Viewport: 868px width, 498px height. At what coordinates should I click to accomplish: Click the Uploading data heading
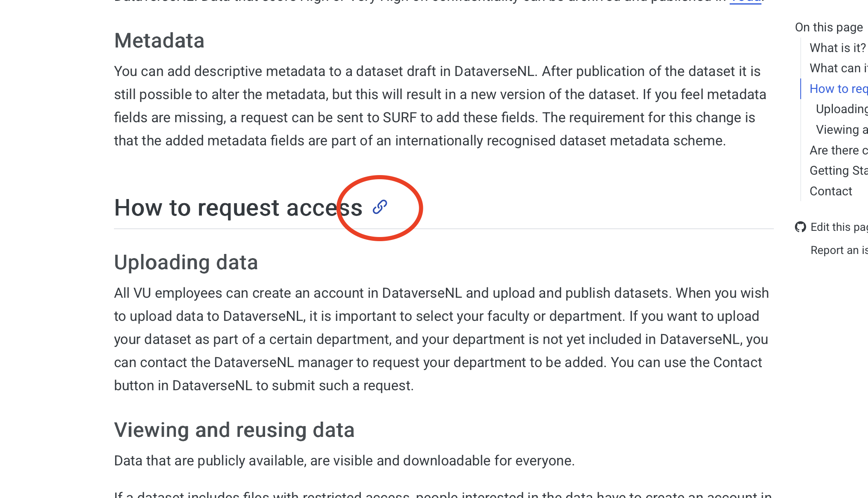coord(186,263)
